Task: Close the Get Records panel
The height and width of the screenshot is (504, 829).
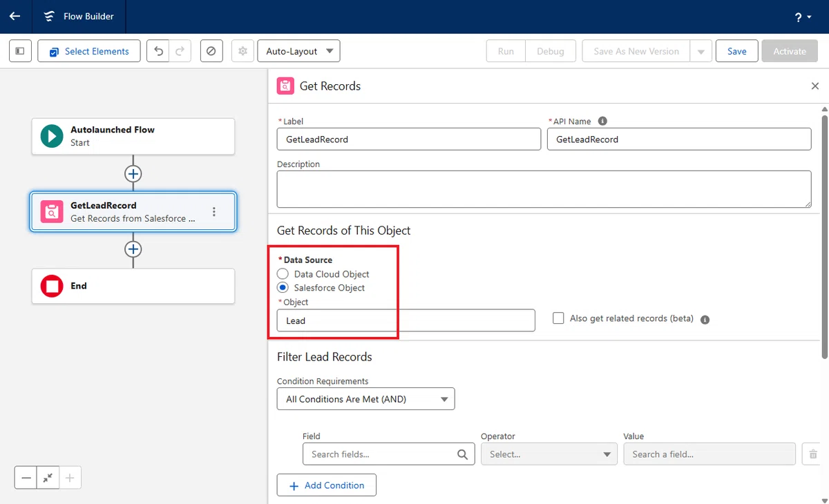Action: [x=814, y=86]
